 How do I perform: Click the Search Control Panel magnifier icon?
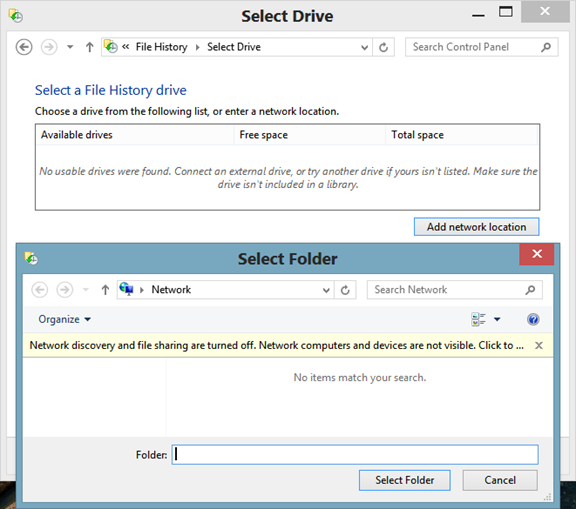pos(546,47)
